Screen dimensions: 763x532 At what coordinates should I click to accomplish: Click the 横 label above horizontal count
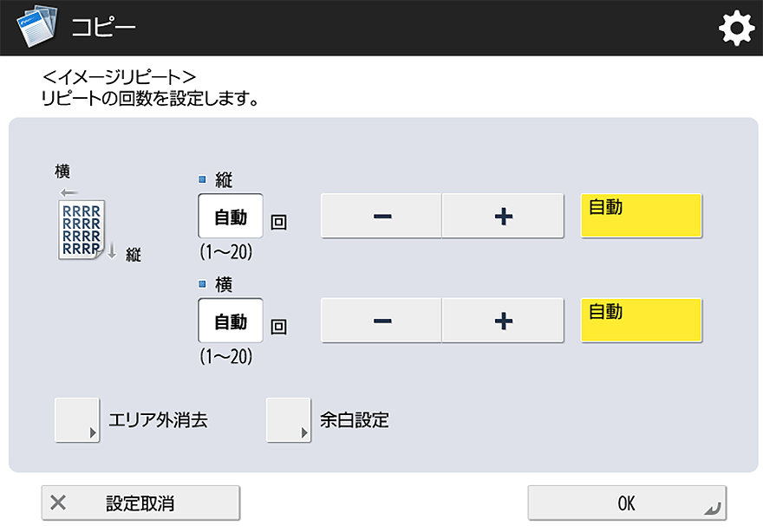pos(224,284)
